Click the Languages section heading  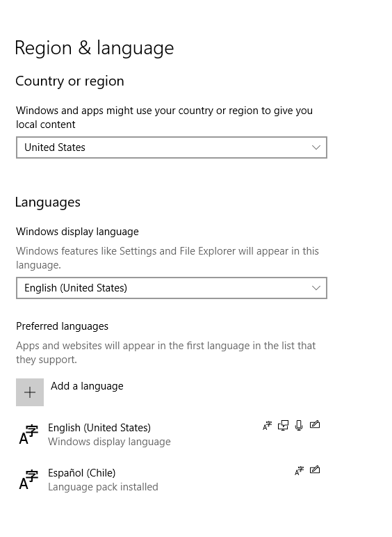point(48,202)
